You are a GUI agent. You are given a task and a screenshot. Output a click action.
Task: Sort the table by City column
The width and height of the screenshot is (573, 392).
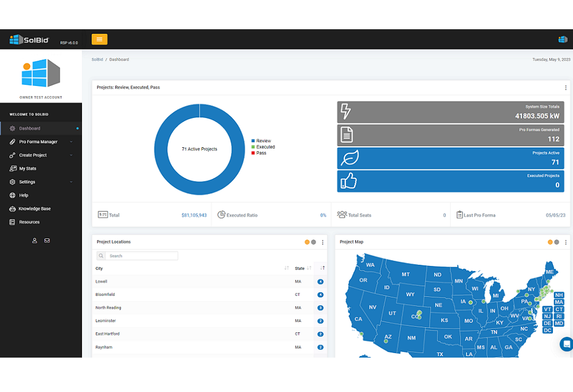[x=192, y=269]
